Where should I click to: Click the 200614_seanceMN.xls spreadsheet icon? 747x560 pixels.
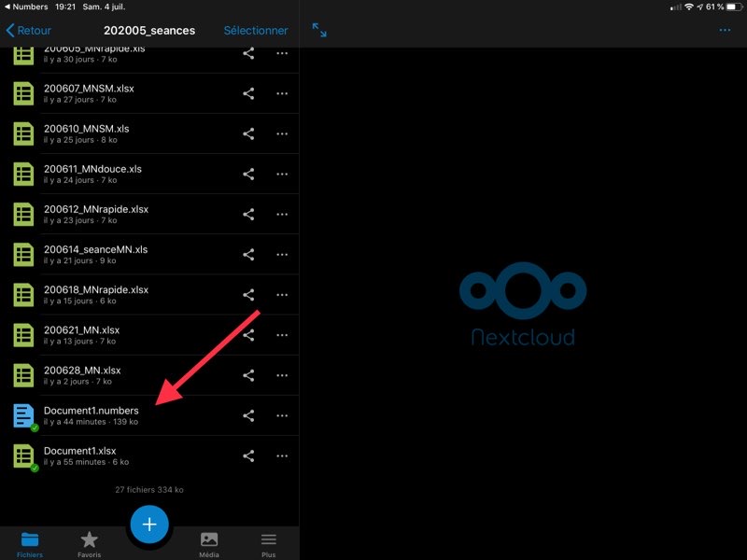pyautogui.click(x=23, y=255)
